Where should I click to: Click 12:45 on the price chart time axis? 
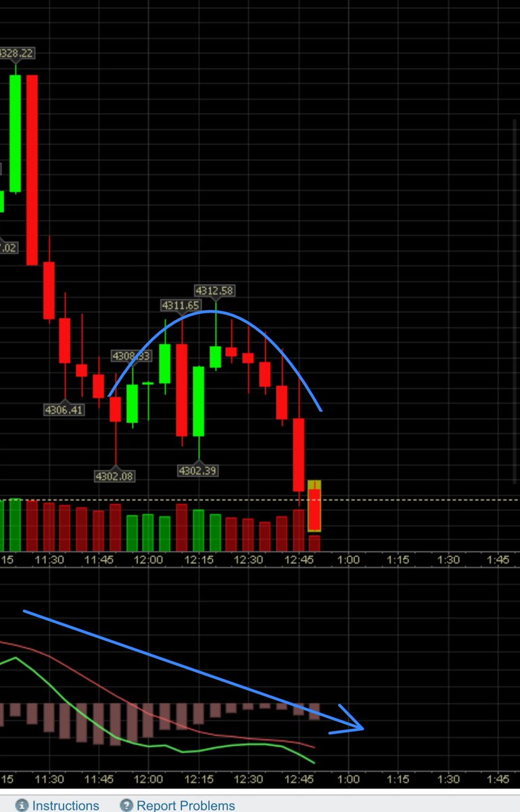(x=298, y=560)
